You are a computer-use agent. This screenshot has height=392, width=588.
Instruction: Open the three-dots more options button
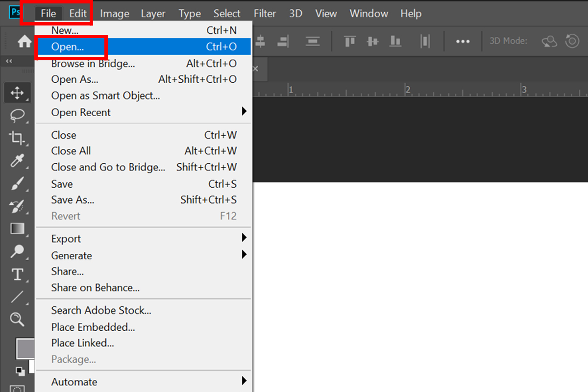463,42
